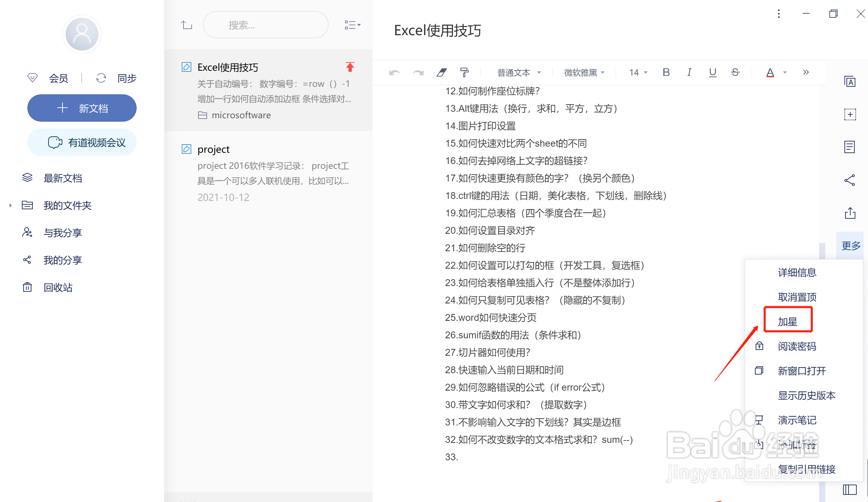Click the go-up-folder icon

[x=187, y=25]
